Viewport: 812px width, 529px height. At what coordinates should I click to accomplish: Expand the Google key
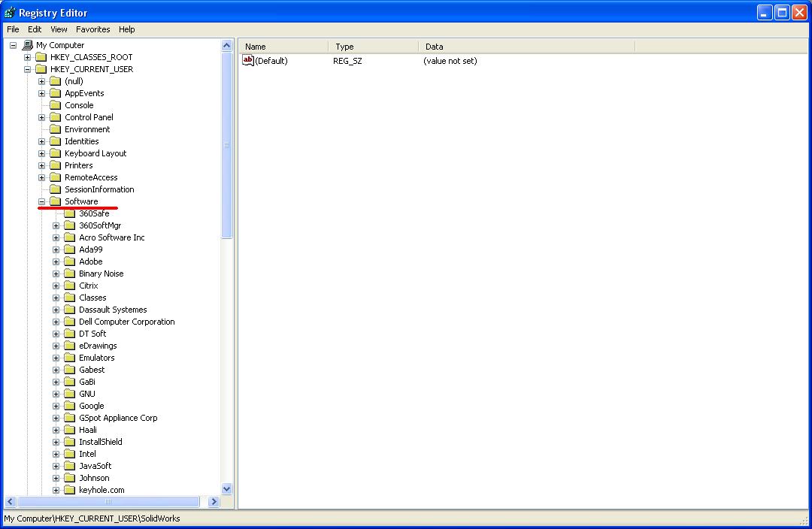click(x=56, y=407)
